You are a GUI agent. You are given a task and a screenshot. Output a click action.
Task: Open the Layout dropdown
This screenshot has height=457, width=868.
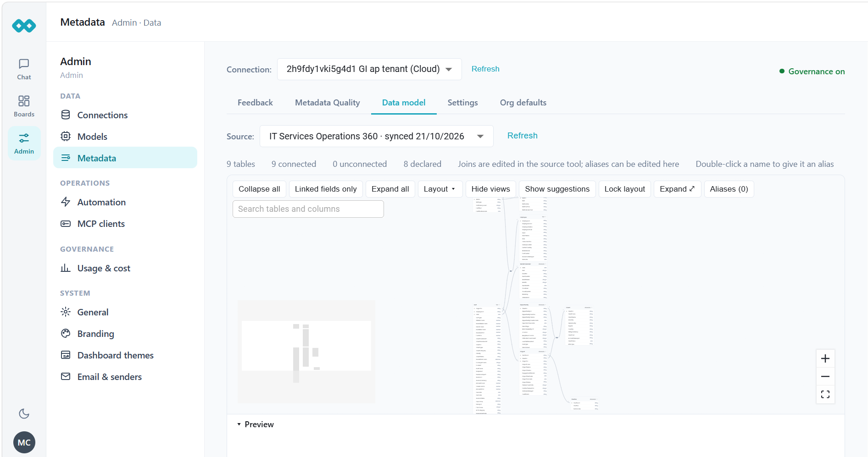click(x=440, y=189)
